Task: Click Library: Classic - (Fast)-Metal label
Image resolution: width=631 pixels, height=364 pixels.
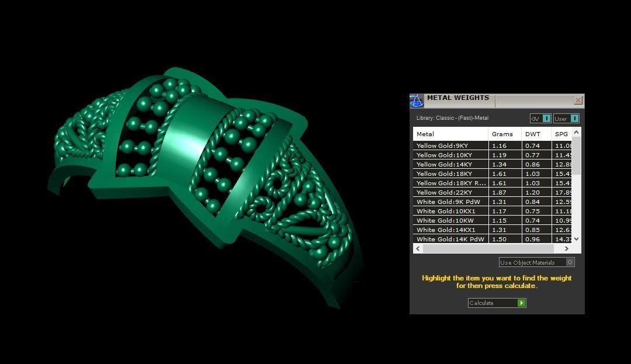Action: pos(452,118)
